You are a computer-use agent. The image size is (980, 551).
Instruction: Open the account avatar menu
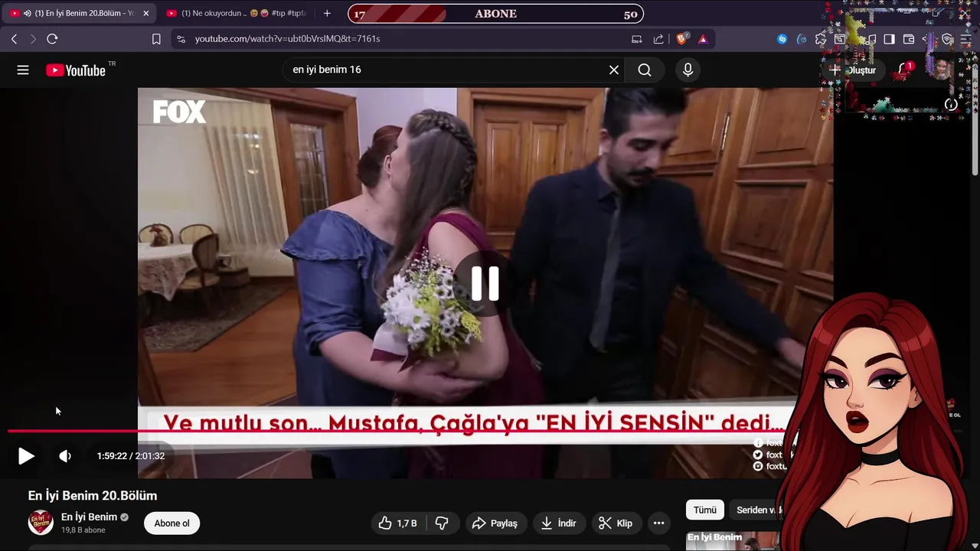(x=942, y=70)
